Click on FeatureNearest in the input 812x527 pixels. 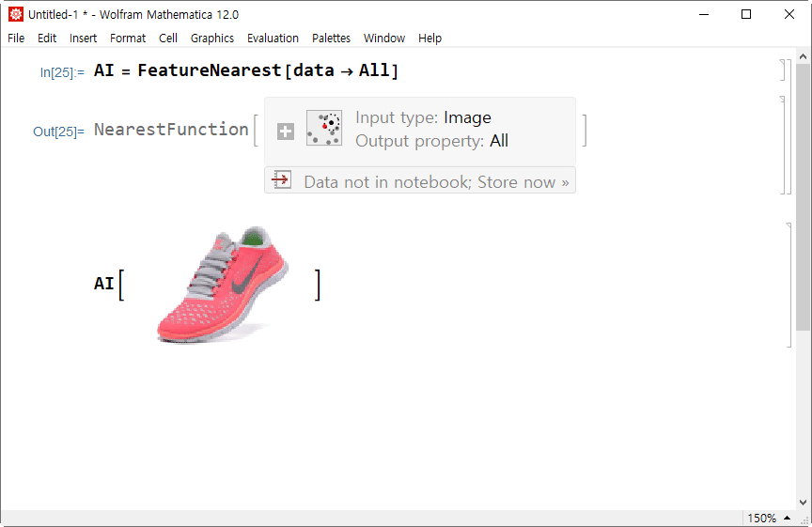pyautogui.click(x=210, y=70)
